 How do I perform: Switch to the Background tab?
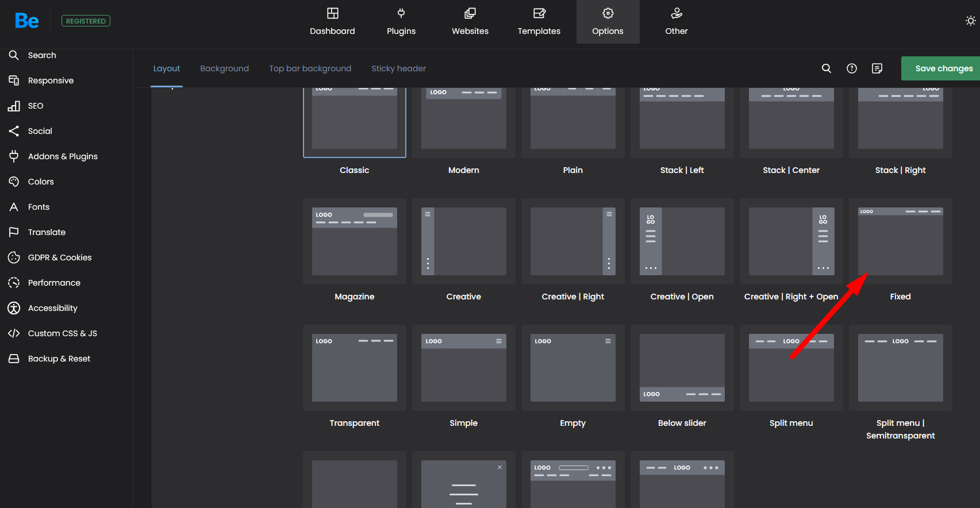[224, 68]
